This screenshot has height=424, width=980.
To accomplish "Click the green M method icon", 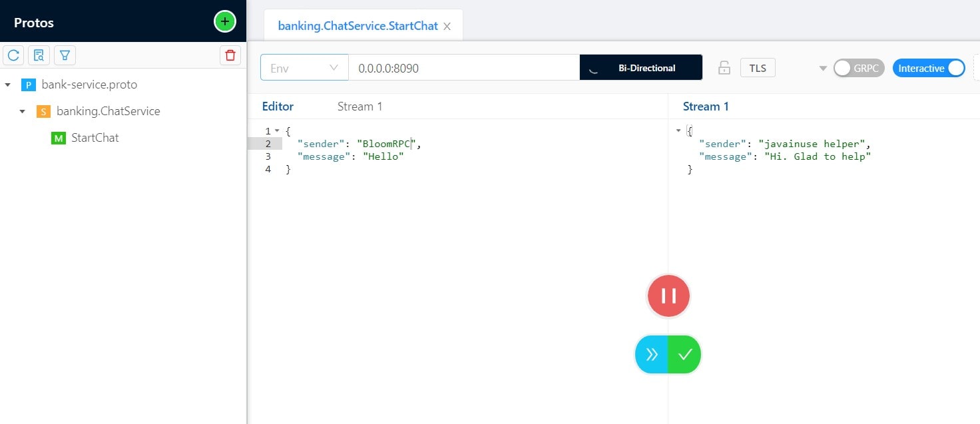I will (59, 138).
